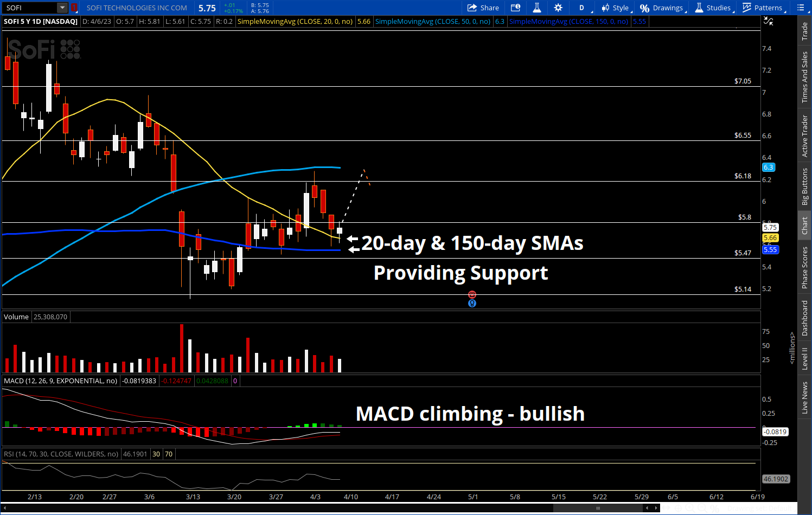Open the symbol selector dropdown arrow
This screenshot has width=812, height=515.
click(62, 8)
